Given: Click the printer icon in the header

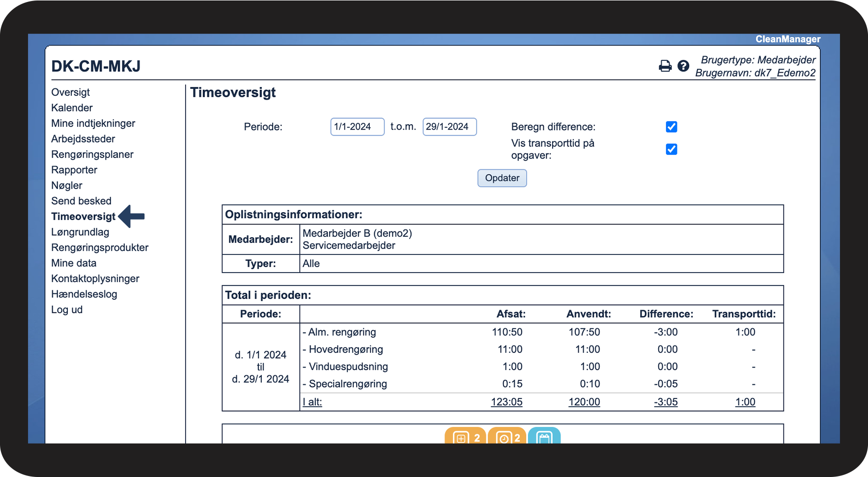Looking at the screenshot, I should [x=665, y=66].
